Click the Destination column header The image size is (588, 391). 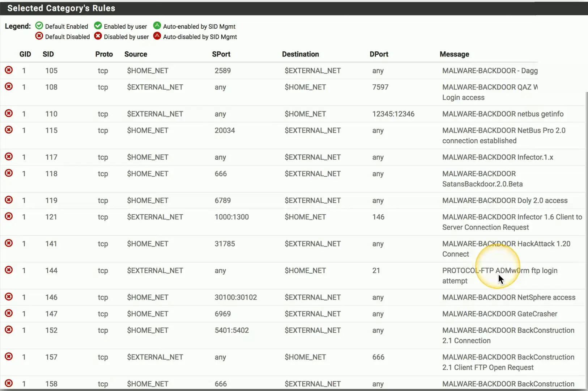[x=300, y=54]
